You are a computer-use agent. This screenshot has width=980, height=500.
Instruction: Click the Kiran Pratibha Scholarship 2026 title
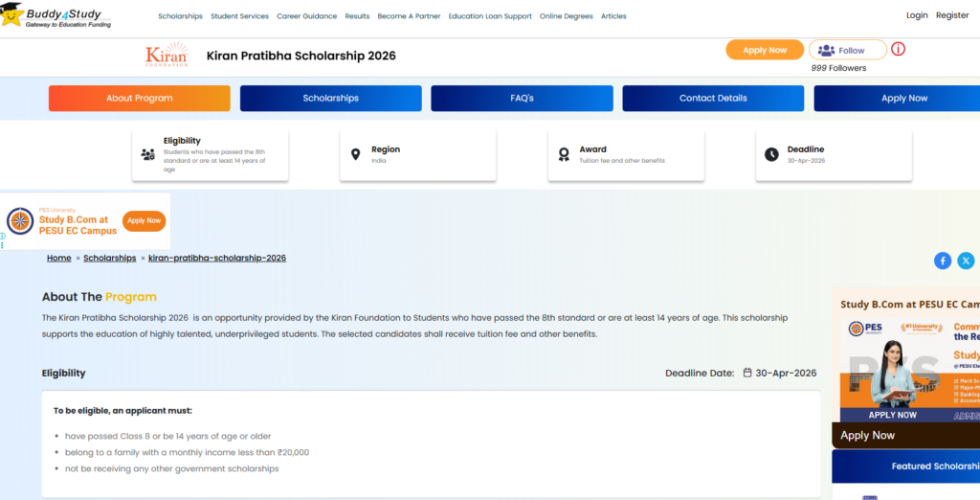click(x=301, y=56)
